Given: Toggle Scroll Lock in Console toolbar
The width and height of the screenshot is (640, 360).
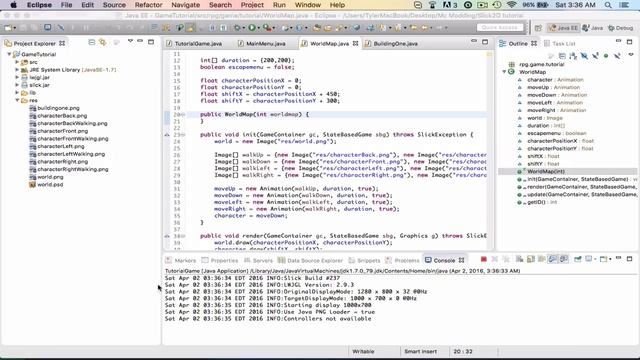Looking at the screenshot, I should (531, 259).
